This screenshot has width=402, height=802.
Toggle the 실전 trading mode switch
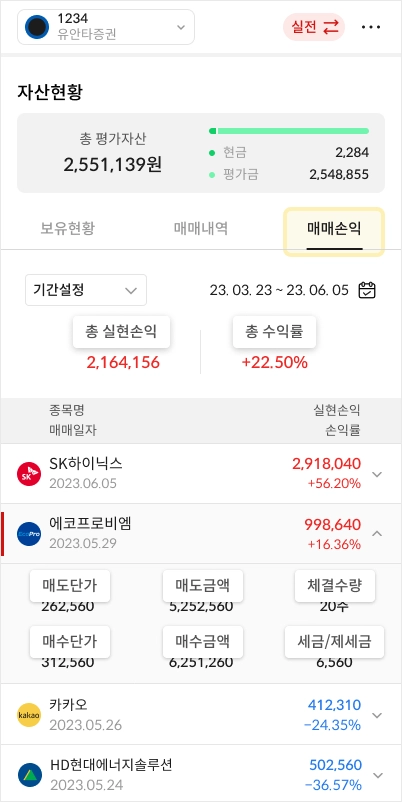314,27
